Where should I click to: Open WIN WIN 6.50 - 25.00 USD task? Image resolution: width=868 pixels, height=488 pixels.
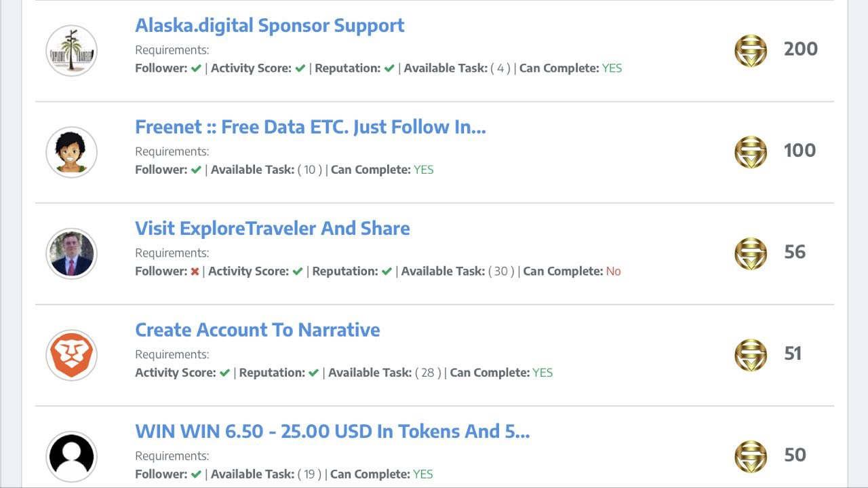[x=332, y=431]
